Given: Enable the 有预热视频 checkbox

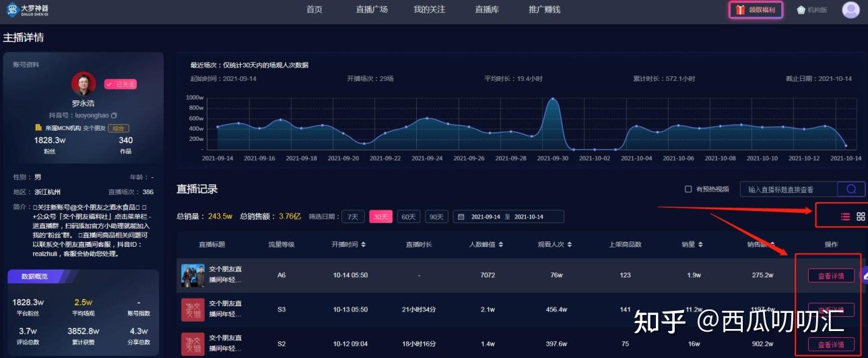Looking at the screenshot, I should [688, 189].
